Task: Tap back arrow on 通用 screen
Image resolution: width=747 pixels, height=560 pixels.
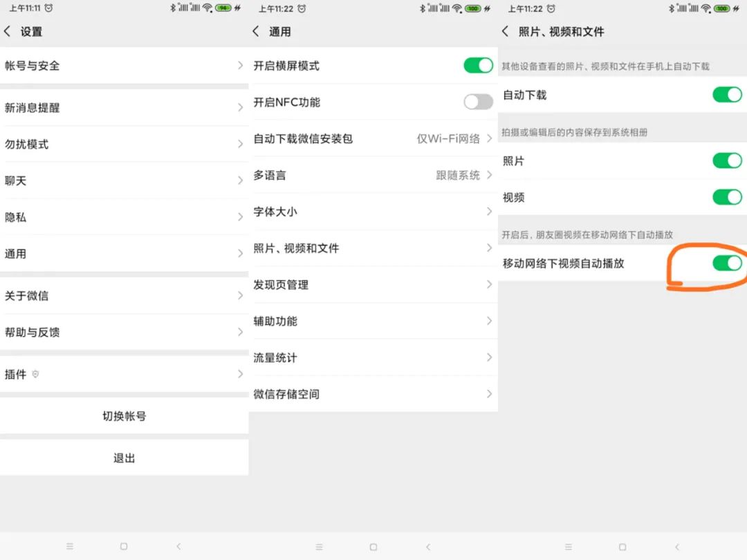Action: [x=256, y=31]
